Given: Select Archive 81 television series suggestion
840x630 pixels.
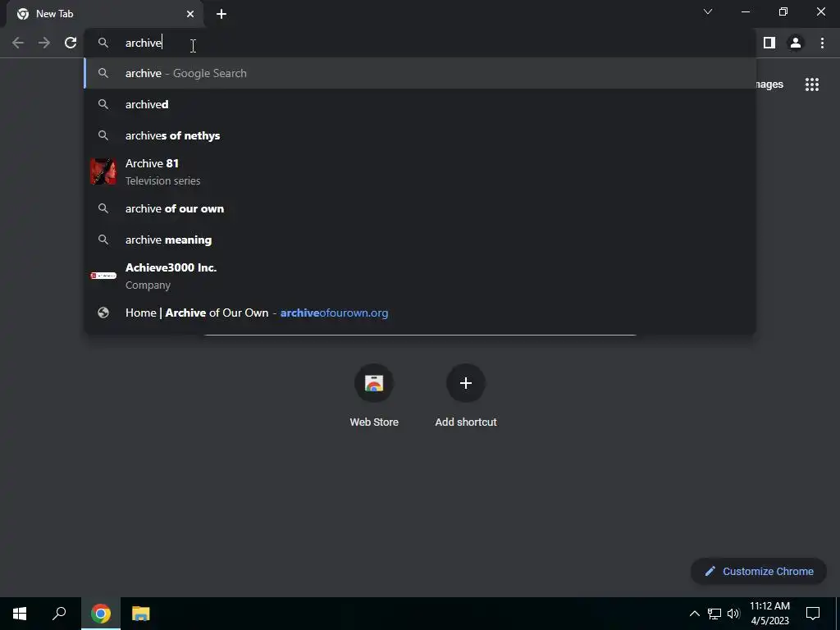Looking at the screenshot, I should pyautogui.click(x=421, y=172).
